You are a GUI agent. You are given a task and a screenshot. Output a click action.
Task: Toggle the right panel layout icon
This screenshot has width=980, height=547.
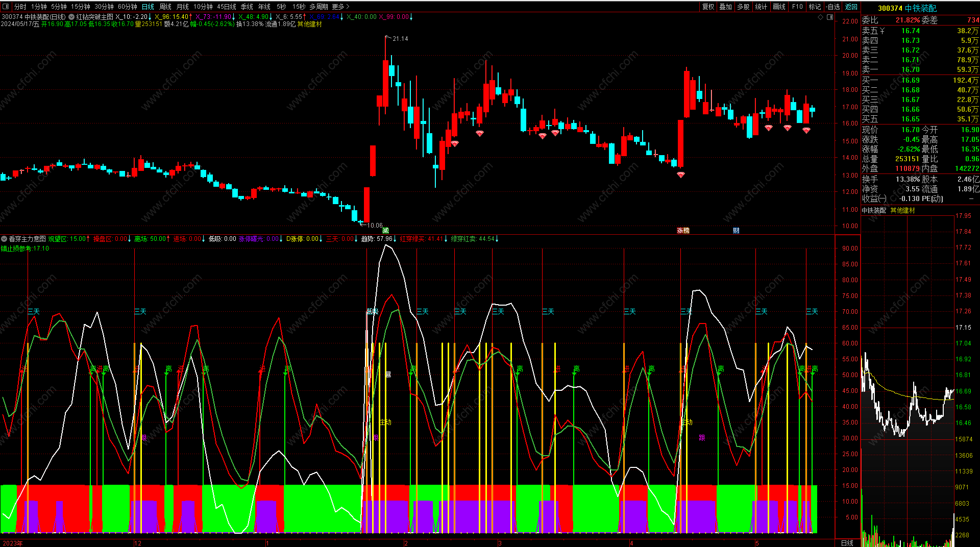coord(830,17)
